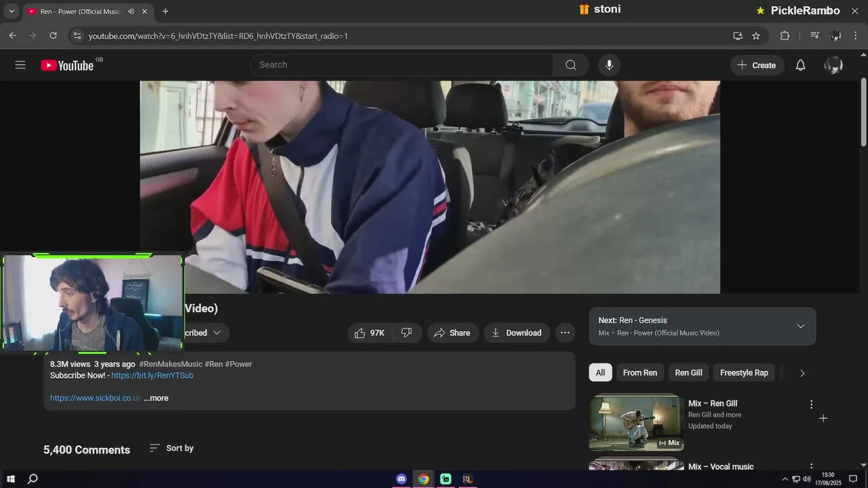Expand the Next: Ren - Genesis playlist panel
Viewport: 868px width, 488px height.
(800, 326)
